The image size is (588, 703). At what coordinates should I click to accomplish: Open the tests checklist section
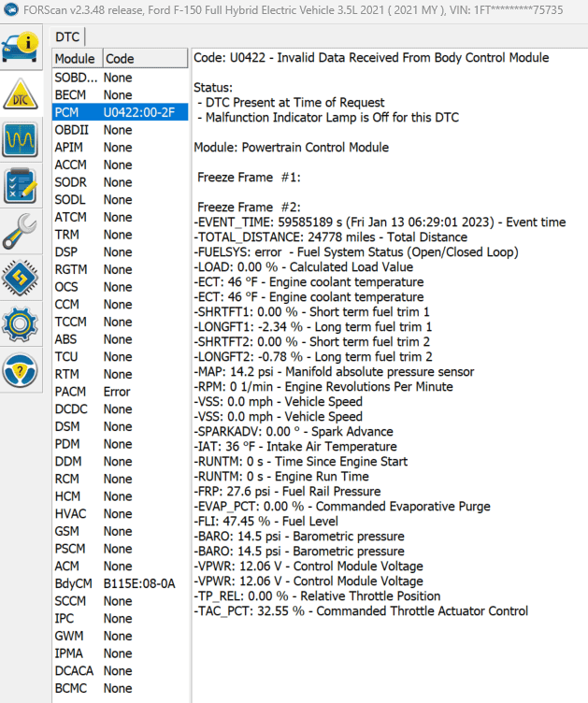click(22, 186)
